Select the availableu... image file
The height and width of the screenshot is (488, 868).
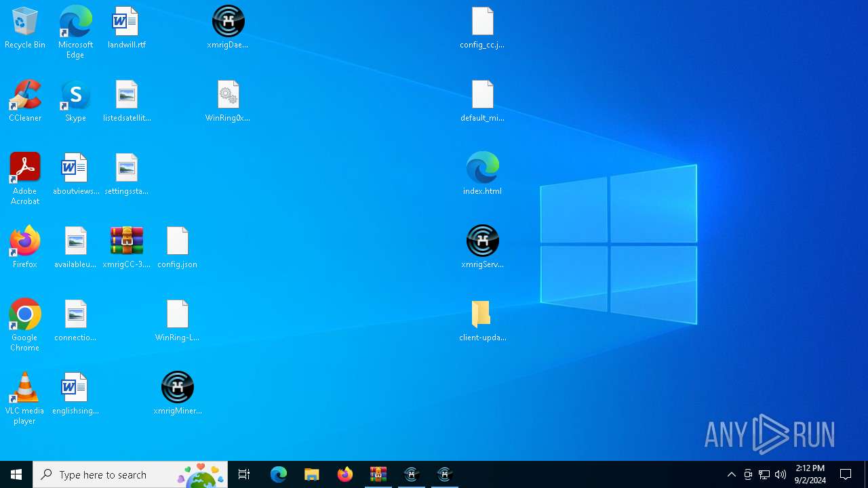[75, 248]
